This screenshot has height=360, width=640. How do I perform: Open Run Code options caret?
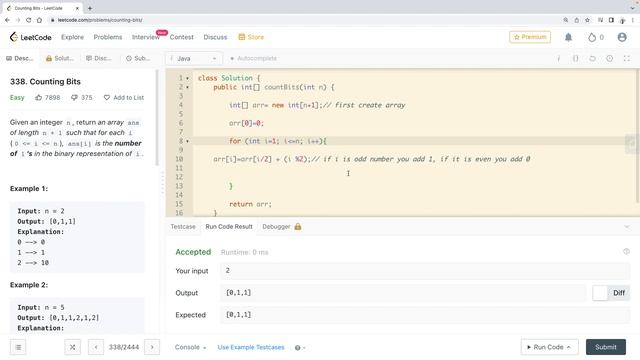click(x=569, y=347)
